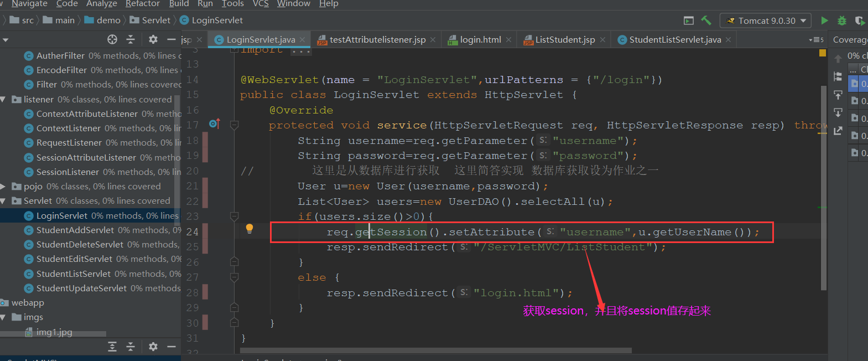
Task: Select StudentAddServlet in the project tree
Action: point(75,230)
